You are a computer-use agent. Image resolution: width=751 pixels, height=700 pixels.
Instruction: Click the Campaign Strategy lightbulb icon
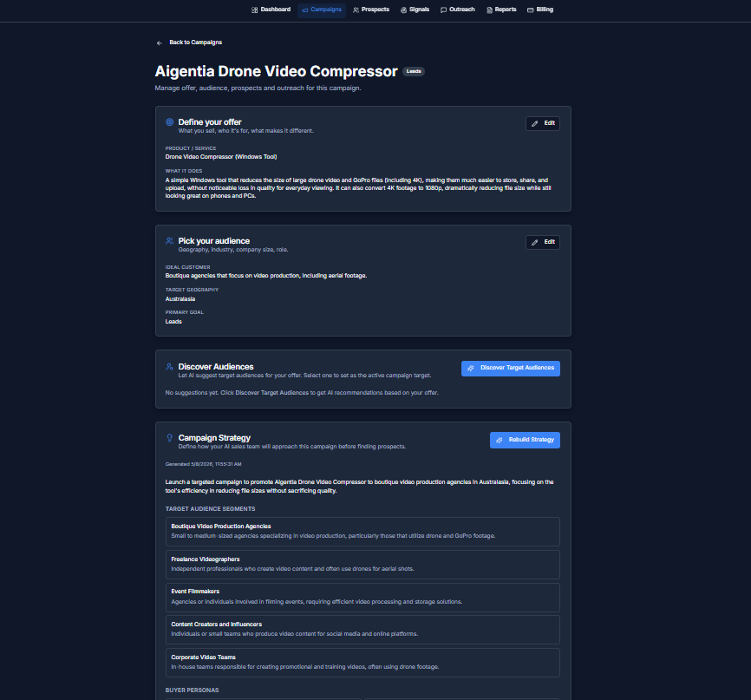(x=170, y=438)
